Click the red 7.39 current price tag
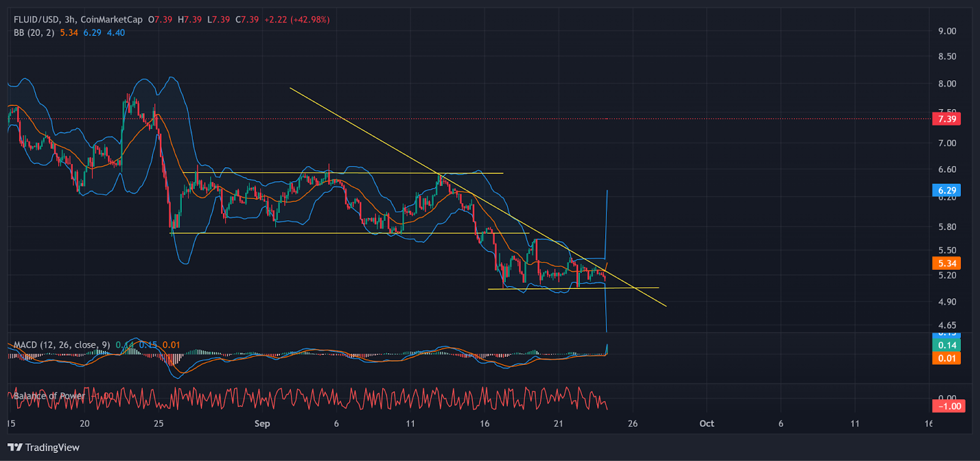 click(946, 119)
